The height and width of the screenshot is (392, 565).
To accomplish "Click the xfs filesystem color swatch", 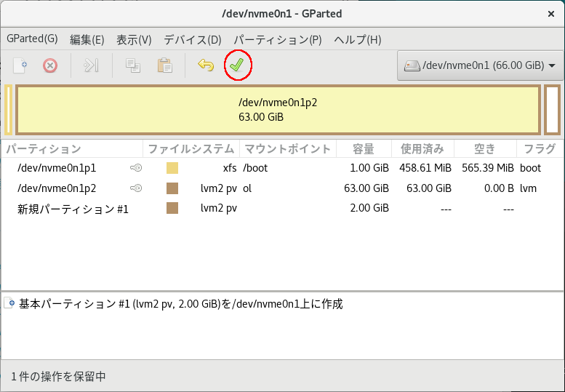I will 172,168.
